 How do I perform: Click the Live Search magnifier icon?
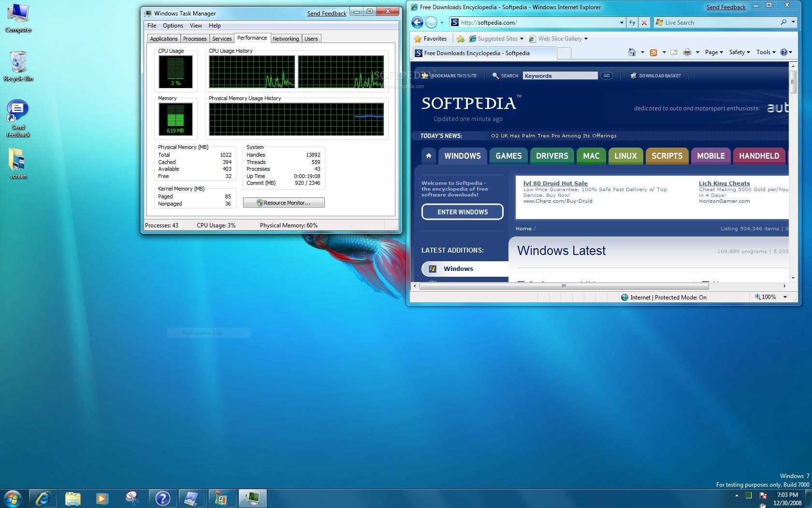click(x=783, y=22)
